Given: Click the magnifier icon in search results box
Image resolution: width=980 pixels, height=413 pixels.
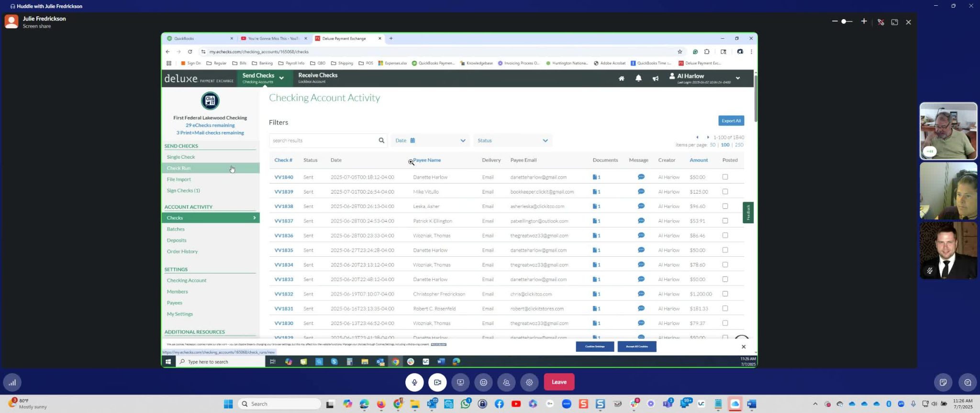Looking at the screenshot, I should [381, 141].
